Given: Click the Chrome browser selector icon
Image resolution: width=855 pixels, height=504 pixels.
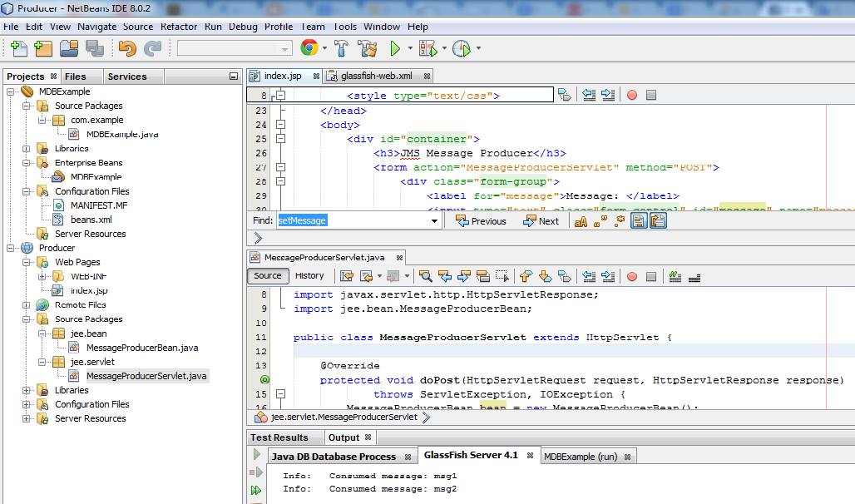Looking at the screenshot, I should point(309,48).
